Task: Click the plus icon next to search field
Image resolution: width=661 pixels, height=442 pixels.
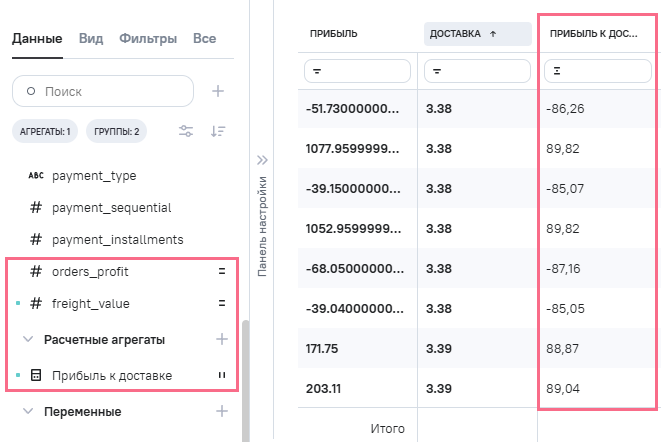Action: pyautogui.click(x=218, y=91)
